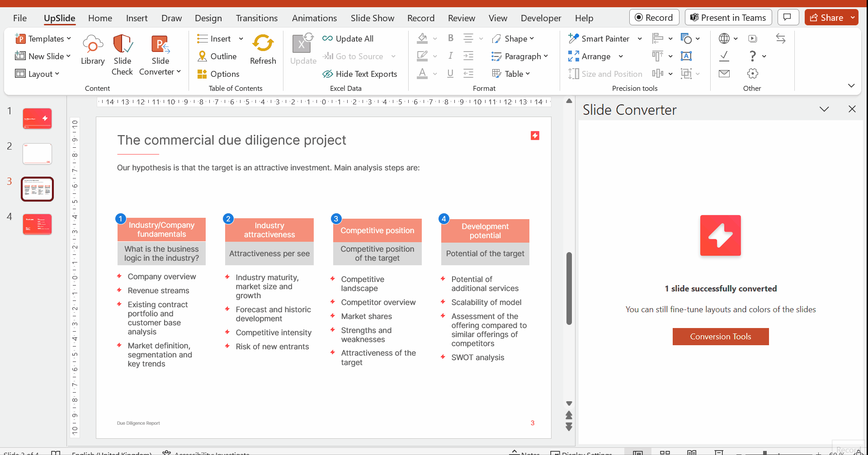Image resolution: width=868 pixels, height=455 pixels.
Task: Click the Refresh table of contents icon
Action: (x=263, y=44)
